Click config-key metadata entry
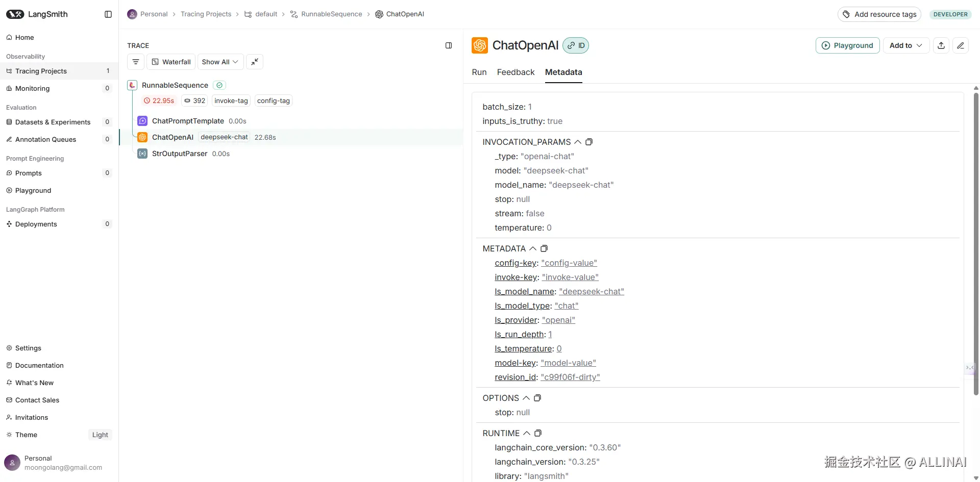 (x=546, y=263)
